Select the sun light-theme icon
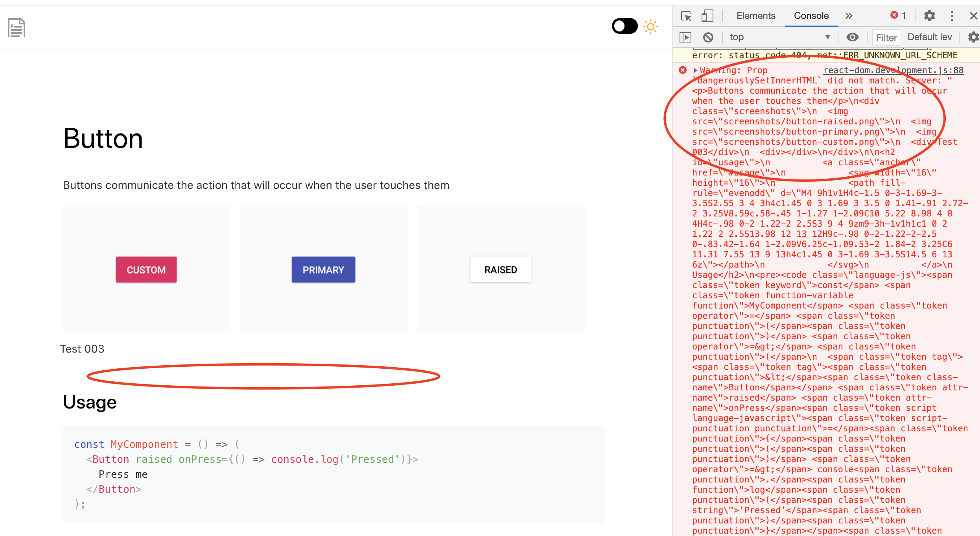The width and height of the screenshot is (980, 536). point(651,26)
